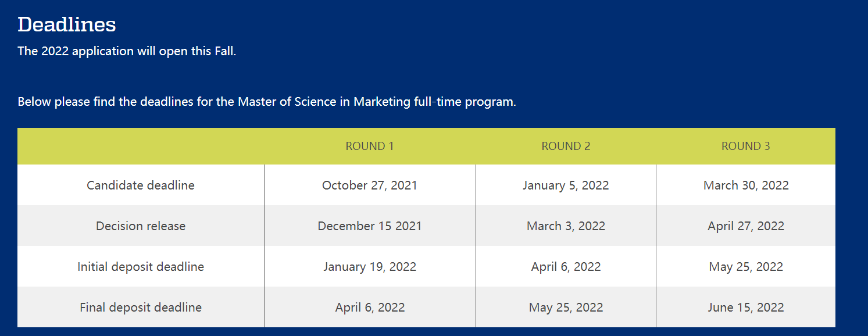Click the ROUND 1 column header
This screenshot has width=868, height=336.
click(370, 146)
